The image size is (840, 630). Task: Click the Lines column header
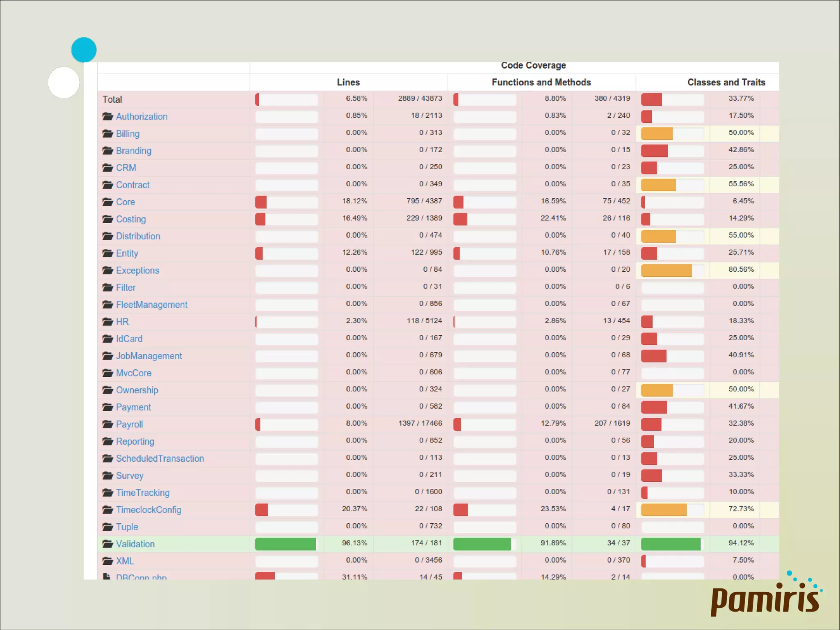coord(348,82)
